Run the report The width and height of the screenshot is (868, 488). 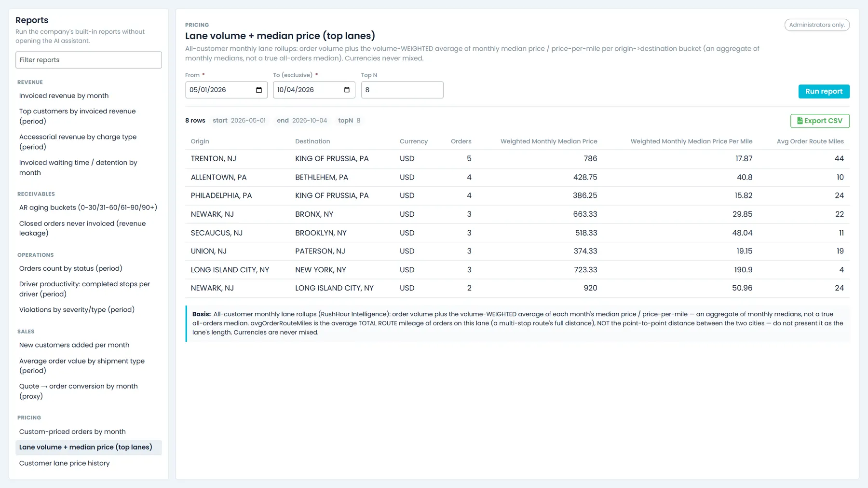pos(824,91)
